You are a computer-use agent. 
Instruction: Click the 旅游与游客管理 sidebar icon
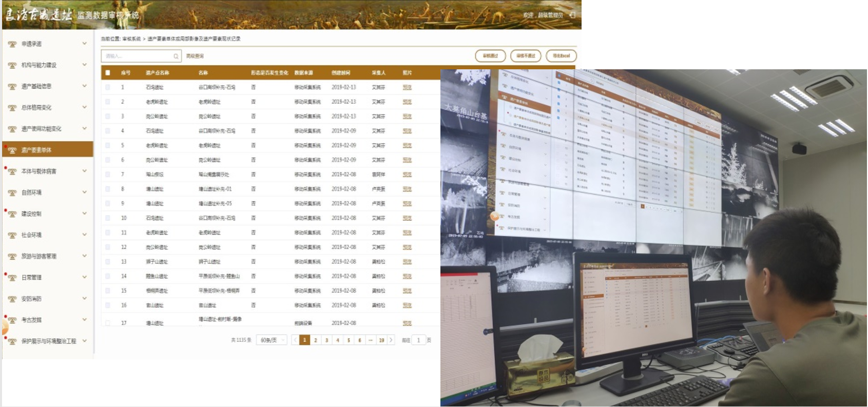(12, 256)
